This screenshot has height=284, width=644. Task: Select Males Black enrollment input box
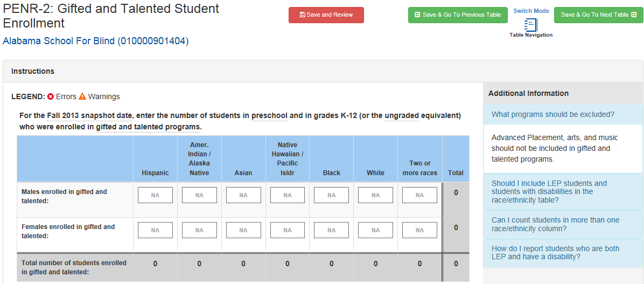pos(332,195)
